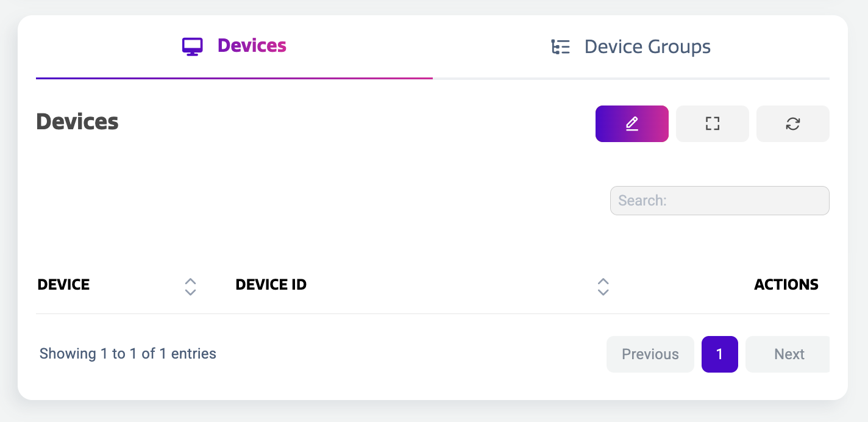Click the DEVICE column sort chevrons

pyautogui.click(x=190, y=286)
